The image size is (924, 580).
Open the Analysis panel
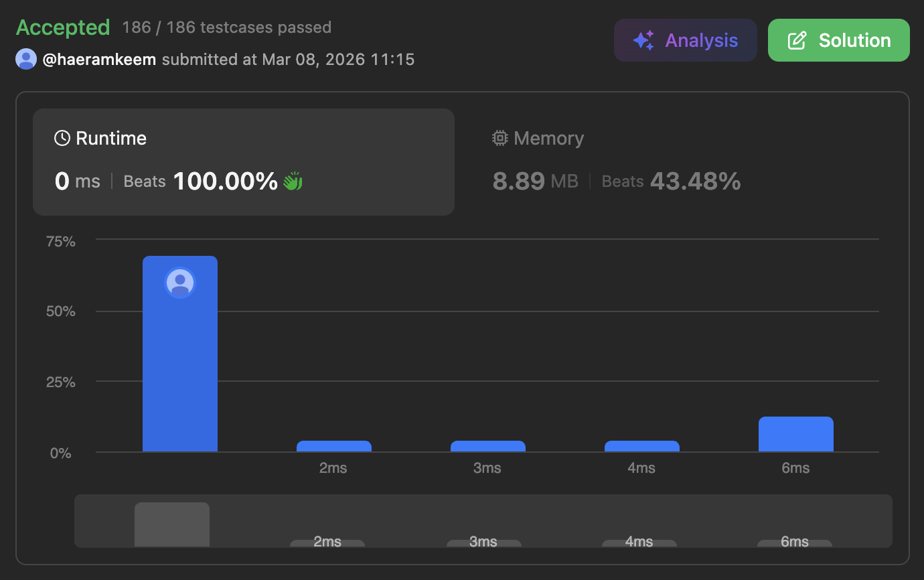tap(685, 40)
